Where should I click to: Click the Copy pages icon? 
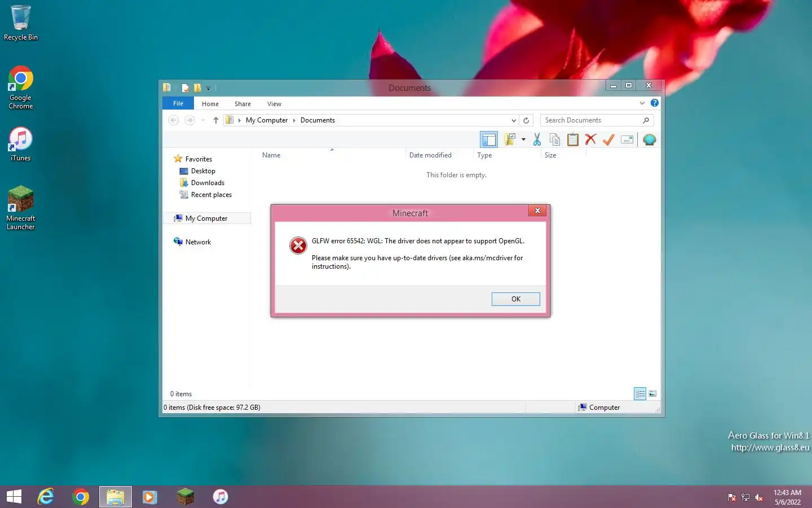click(555, 139)
